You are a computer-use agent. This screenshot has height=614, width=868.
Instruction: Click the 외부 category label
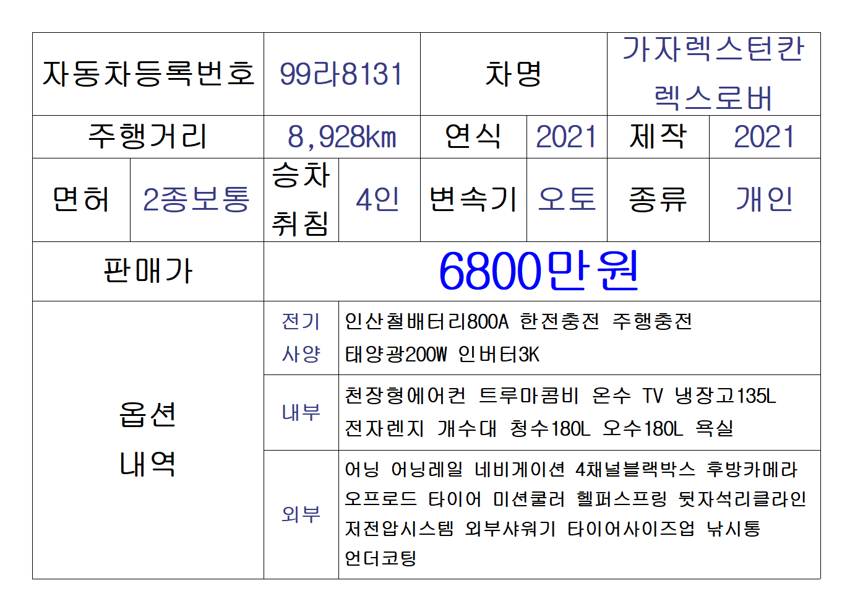click(x=301, y=514)
